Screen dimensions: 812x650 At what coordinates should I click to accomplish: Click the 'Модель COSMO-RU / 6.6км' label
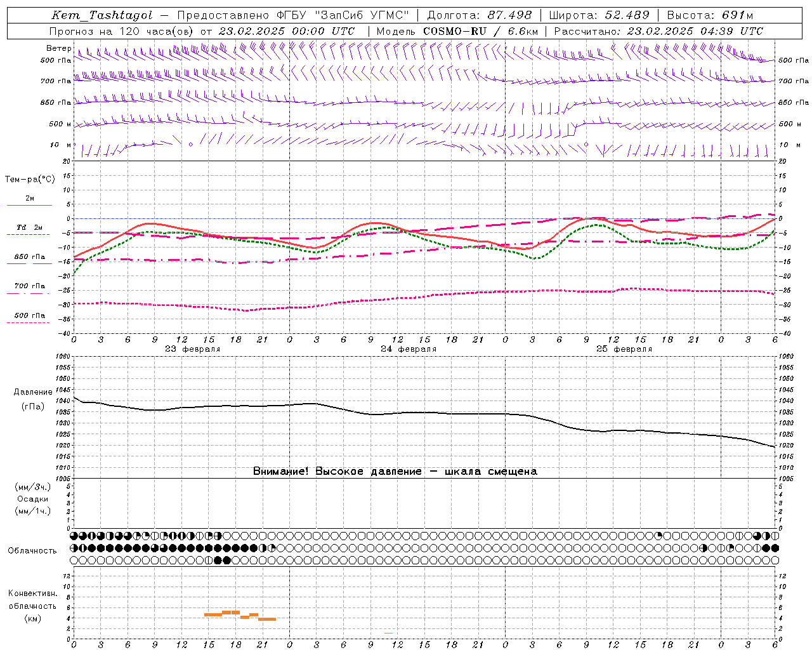(457, 31)
